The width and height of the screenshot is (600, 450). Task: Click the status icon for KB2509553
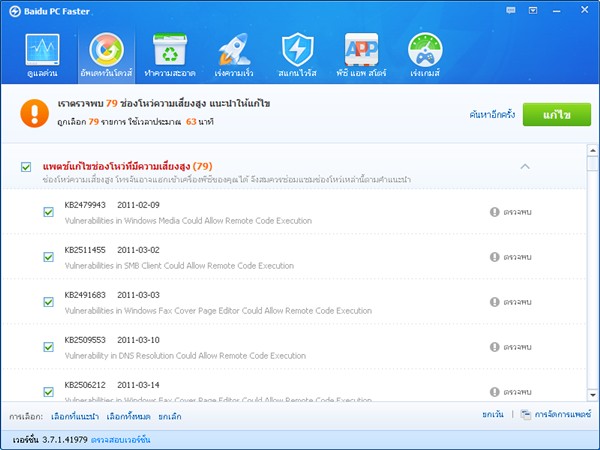point(495,347)
